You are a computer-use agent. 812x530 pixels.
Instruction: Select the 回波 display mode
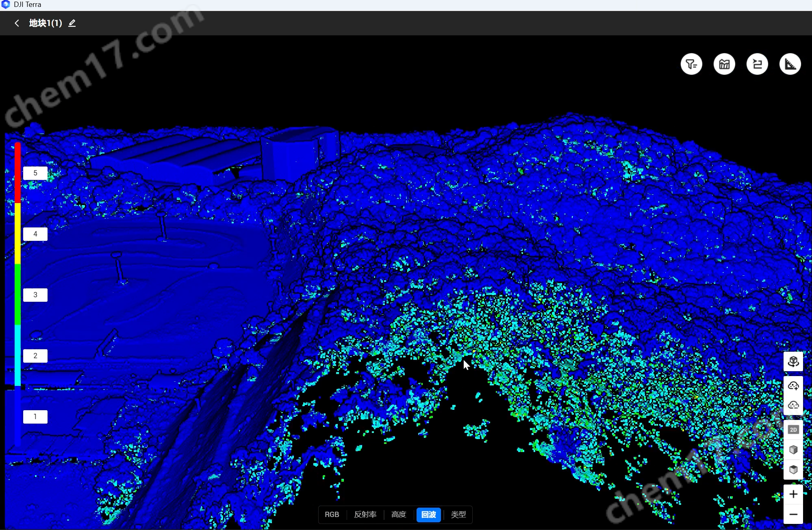tap(428, 515)
